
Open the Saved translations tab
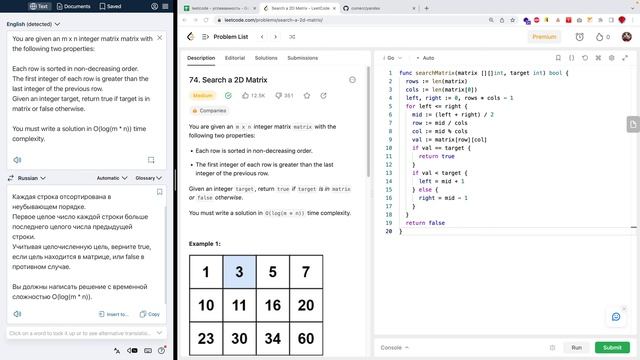click(110, 6)
